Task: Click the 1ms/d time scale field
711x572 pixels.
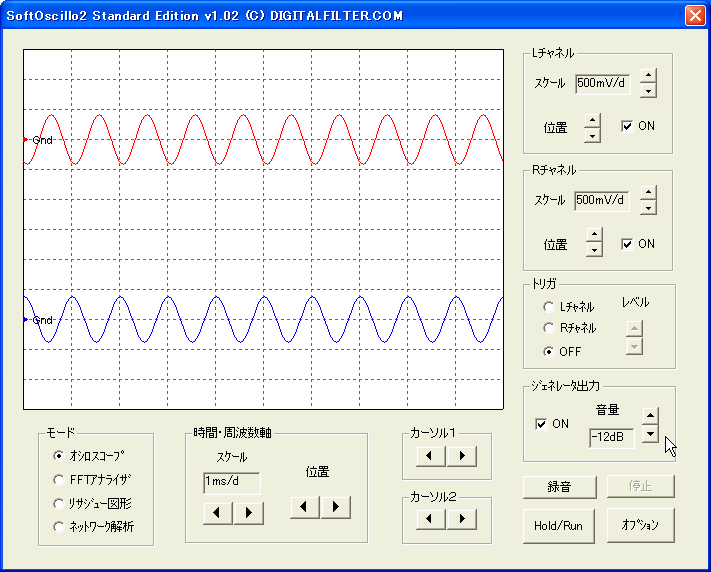Action: pyautogui.click(x=232, y=483)
